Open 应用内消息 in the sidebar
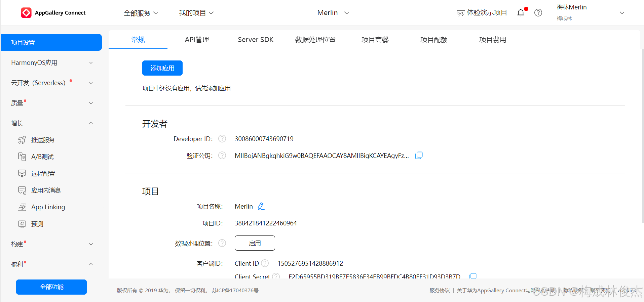644x302 pixels. 46,190
